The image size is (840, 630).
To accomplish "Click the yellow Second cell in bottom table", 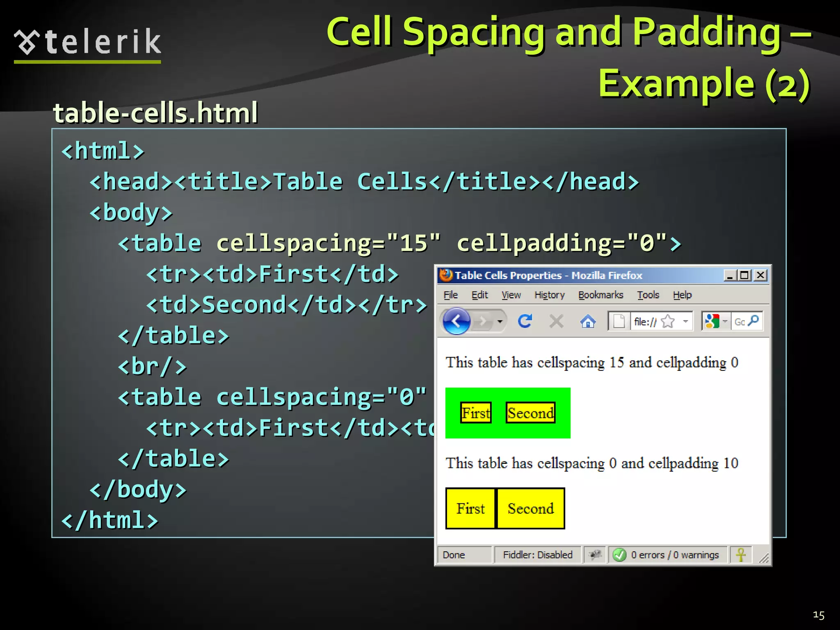I will click(x=530, y=509).
